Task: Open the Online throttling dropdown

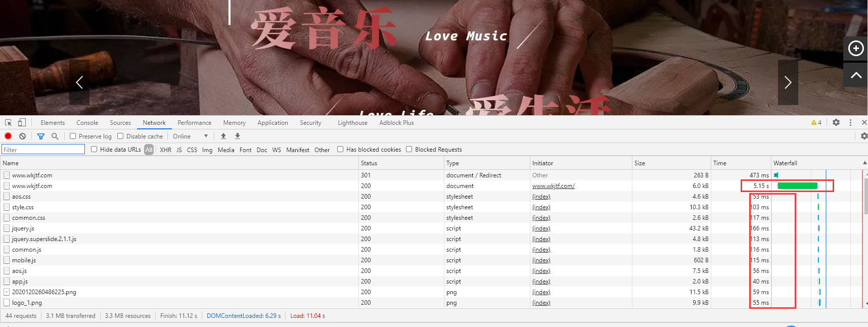Action: [190, 136]
